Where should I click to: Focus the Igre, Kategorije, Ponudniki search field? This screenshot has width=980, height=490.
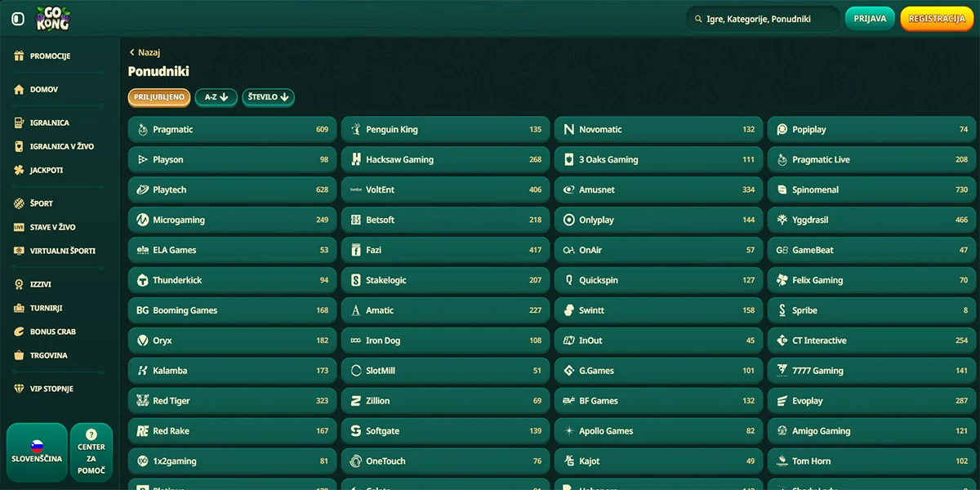768,19
